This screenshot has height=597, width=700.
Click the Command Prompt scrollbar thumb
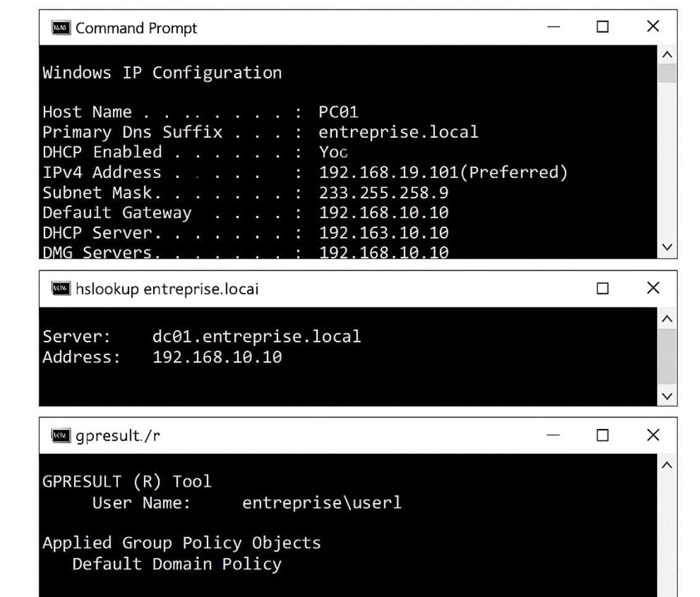[667, 73]
